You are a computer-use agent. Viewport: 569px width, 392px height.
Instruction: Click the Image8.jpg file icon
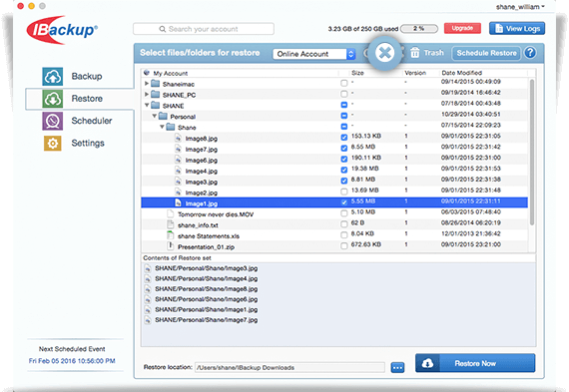point(178,138)
